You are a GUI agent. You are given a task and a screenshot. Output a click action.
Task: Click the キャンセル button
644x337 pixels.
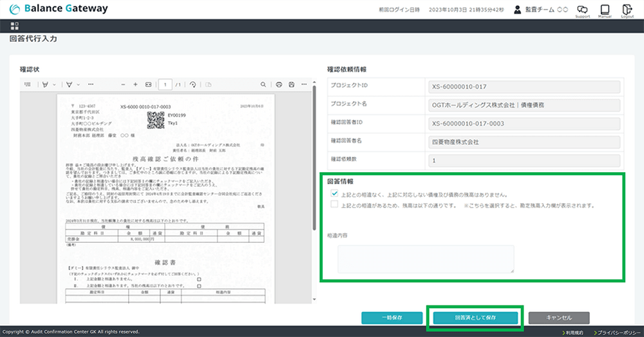[x=558, y=318]
